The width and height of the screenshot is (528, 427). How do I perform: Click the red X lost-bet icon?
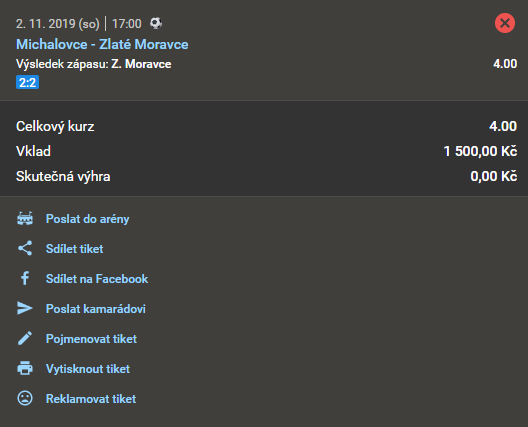pos(505,23)
